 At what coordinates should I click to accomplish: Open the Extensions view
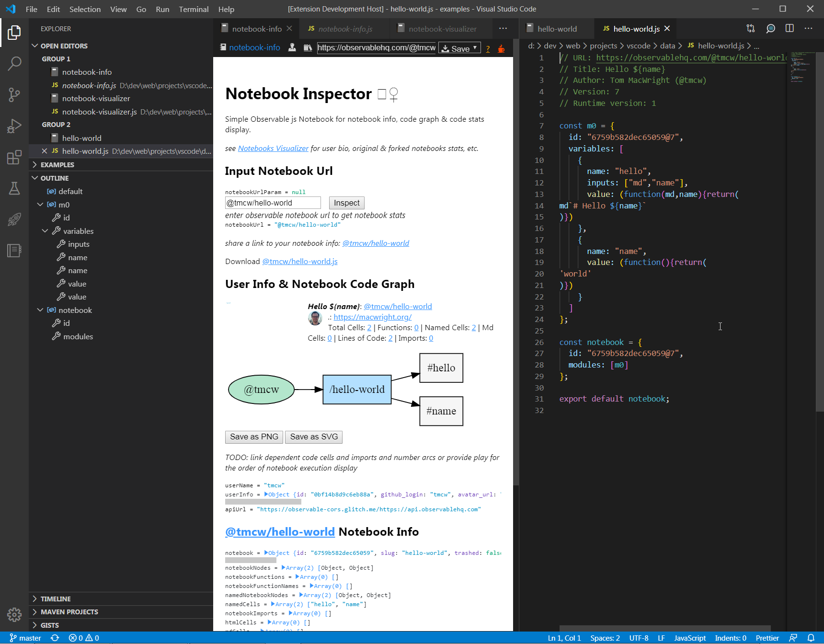tap(14, 157)
